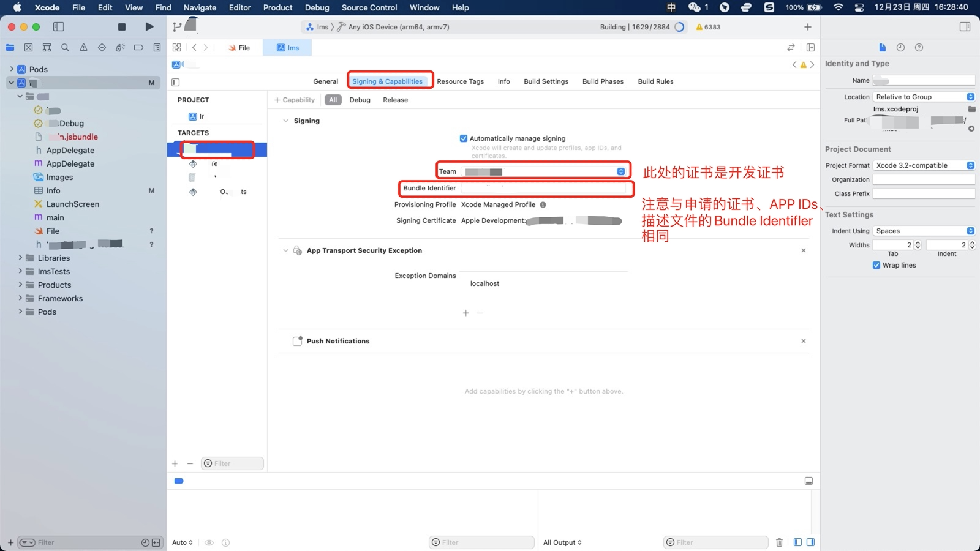
Task: Click the Organization text field
Action: tap(924, 179)
